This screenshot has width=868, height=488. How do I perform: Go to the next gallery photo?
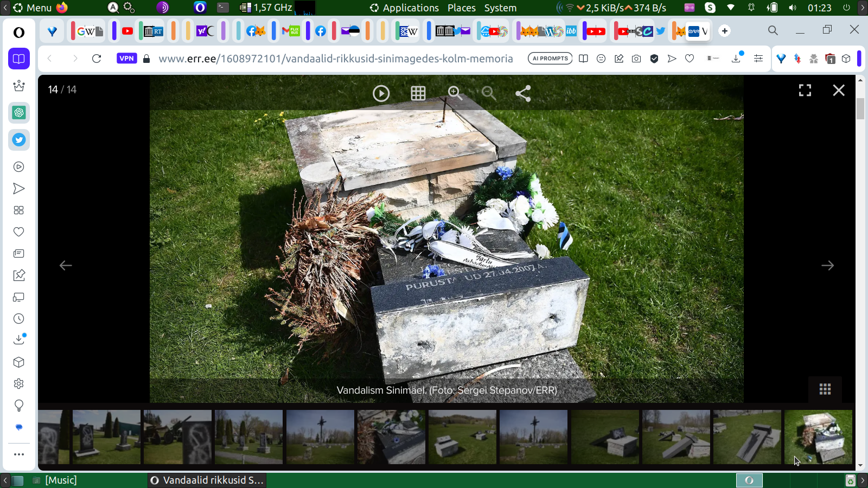(827, 265)
